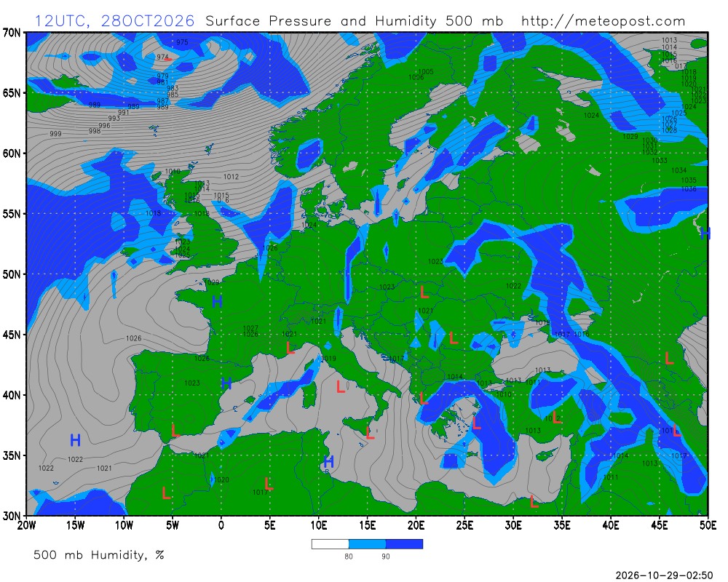Click the blue H marker over northeastern Spain
This screenshot has width=728, height=582.
coord(226,383)
